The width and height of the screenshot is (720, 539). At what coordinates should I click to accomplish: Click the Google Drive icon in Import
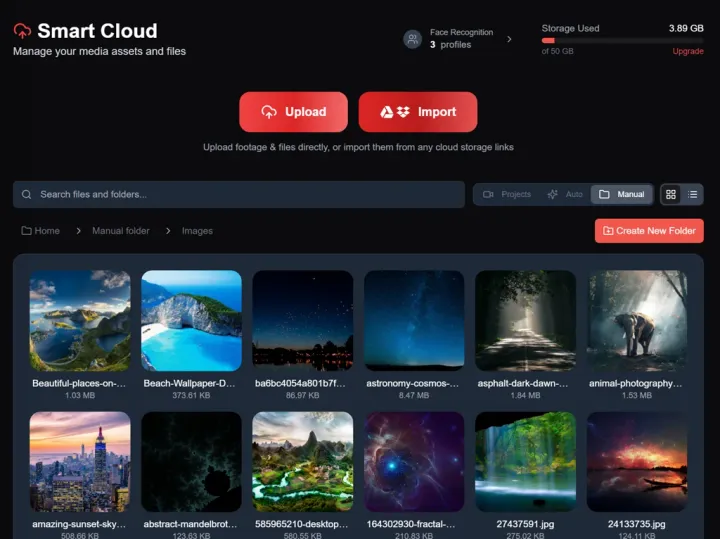coord(387,112)
